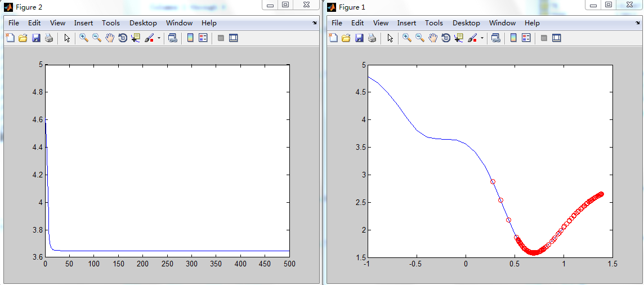Image resolution: width=644 pixels, height=285 pixels.
Task: Click Figure 1 title bar text
Action: (x=352, y=7)
